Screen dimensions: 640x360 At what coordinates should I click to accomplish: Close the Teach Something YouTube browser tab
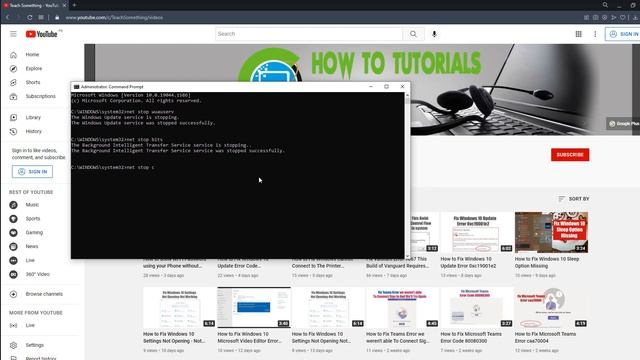[x=64, y=6]
